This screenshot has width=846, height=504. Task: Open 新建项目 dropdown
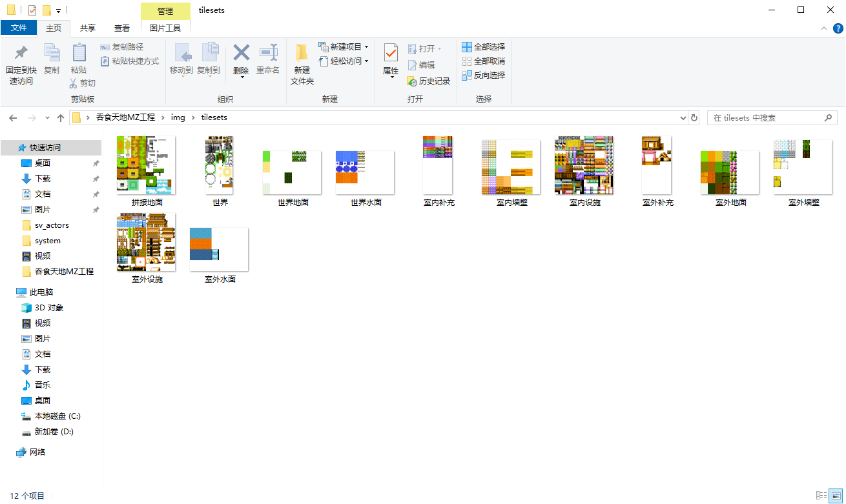coord(344,47)
